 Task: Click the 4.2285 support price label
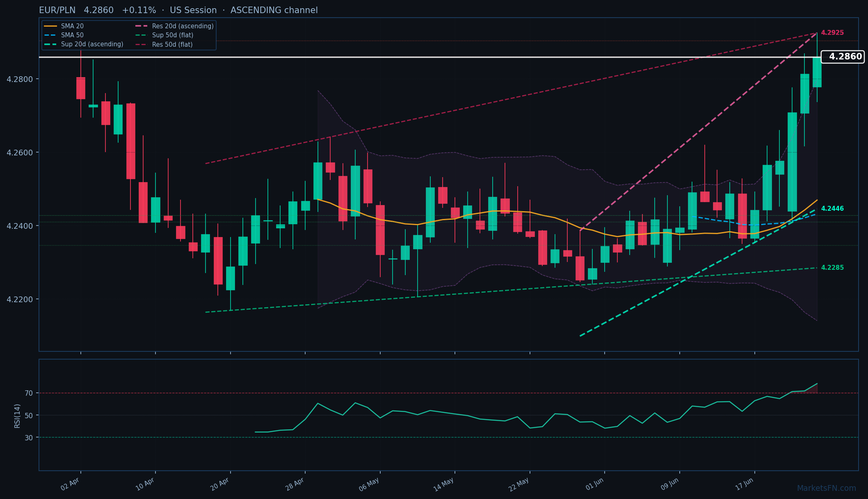[832, 268]
